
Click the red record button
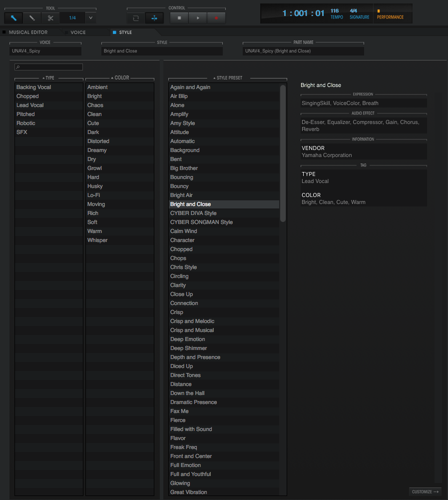(x=216, y=18)
